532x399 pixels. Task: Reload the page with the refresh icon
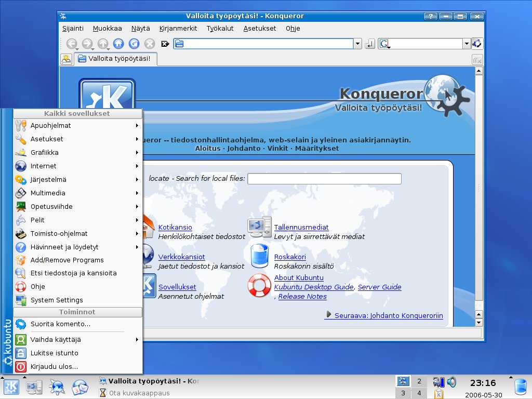(x=134, y=44)
